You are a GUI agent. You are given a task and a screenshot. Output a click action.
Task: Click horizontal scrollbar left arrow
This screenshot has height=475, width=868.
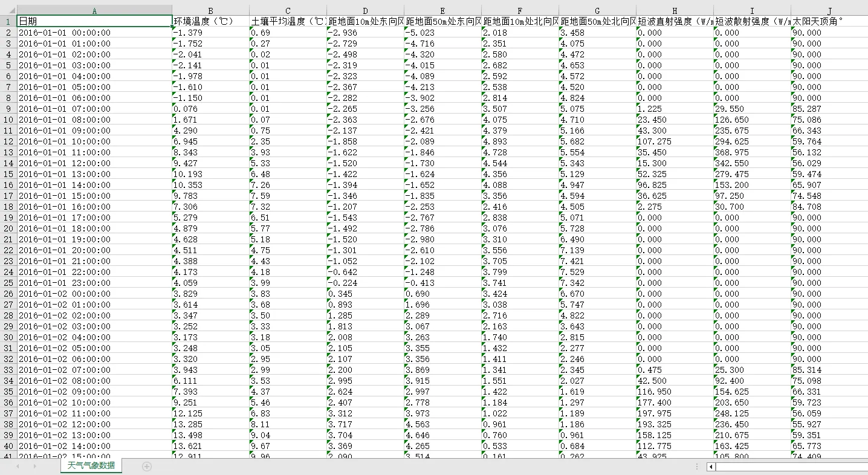(711, 467)
